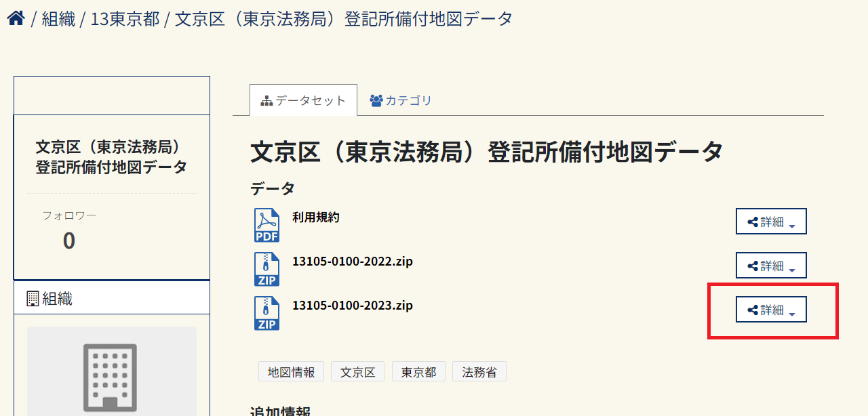Open 詳細 dropdown for 13105-0100-2023.zip
This screenshot has height=416, width=868.
coord(771,310)
